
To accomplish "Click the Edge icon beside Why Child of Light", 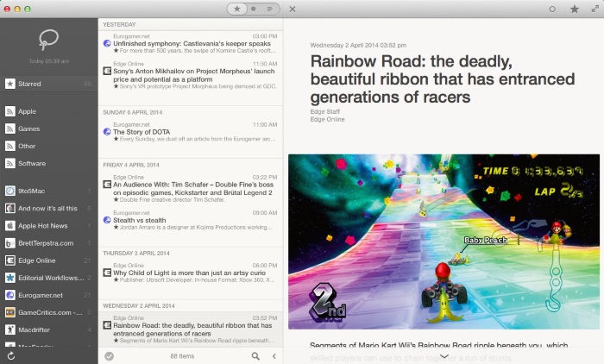I will pos(107,273).
